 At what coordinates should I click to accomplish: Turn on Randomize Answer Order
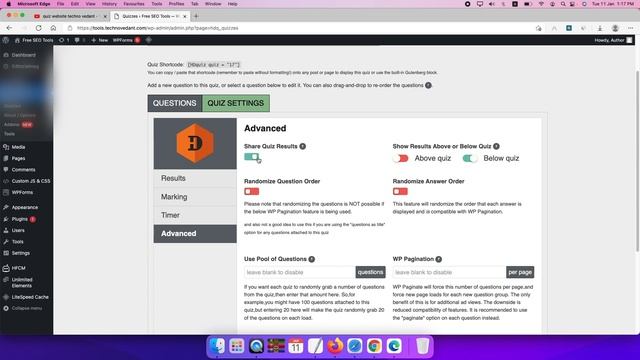click(x=400, y=191)
